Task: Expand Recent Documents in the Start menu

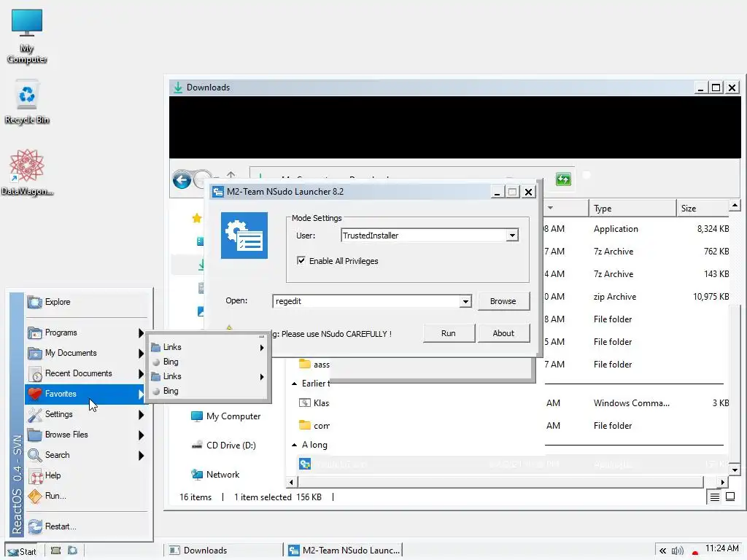Action: (x=87, y=373)
